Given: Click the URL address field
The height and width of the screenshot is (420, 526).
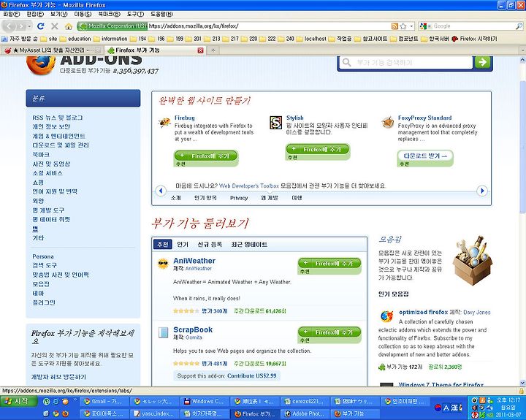Looking at the screenshot, I should tap(268, 26).
